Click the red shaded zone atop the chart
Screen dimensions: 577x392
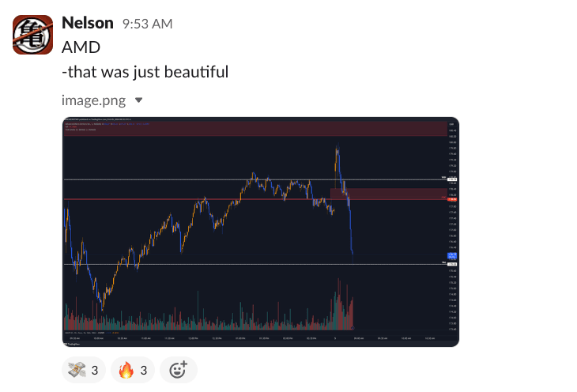(253, 128)
